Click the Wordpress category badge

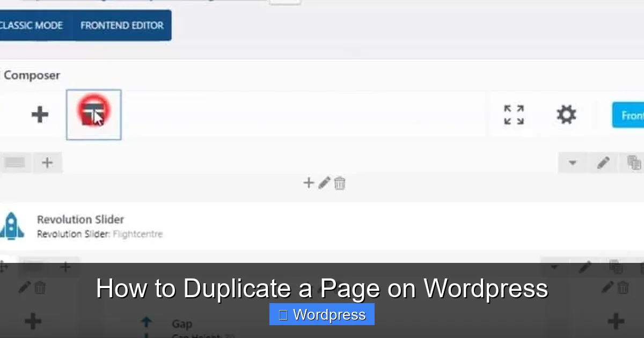click(x=321, y=314)
